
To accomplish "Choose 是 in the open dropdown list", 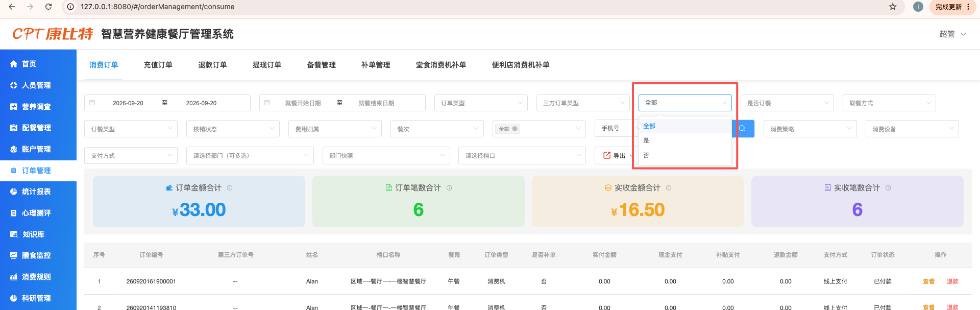I will click(685, 140).
